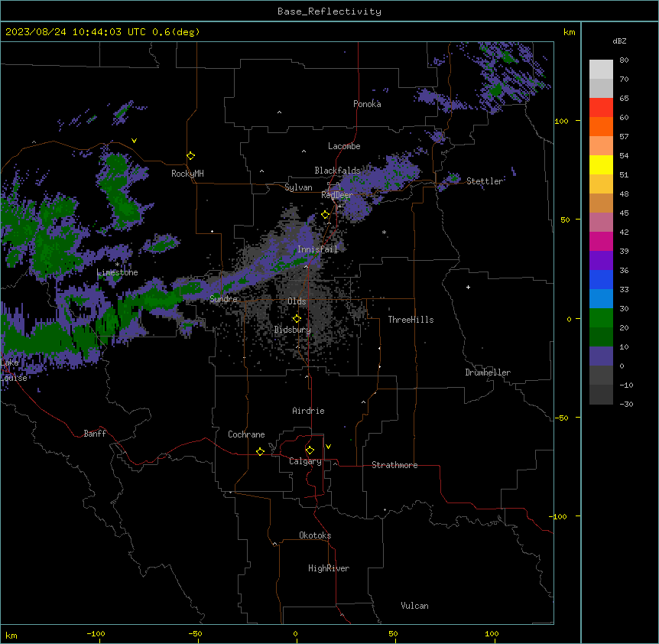Click the asterisk marker east of Innisfail

pos(384,233)
